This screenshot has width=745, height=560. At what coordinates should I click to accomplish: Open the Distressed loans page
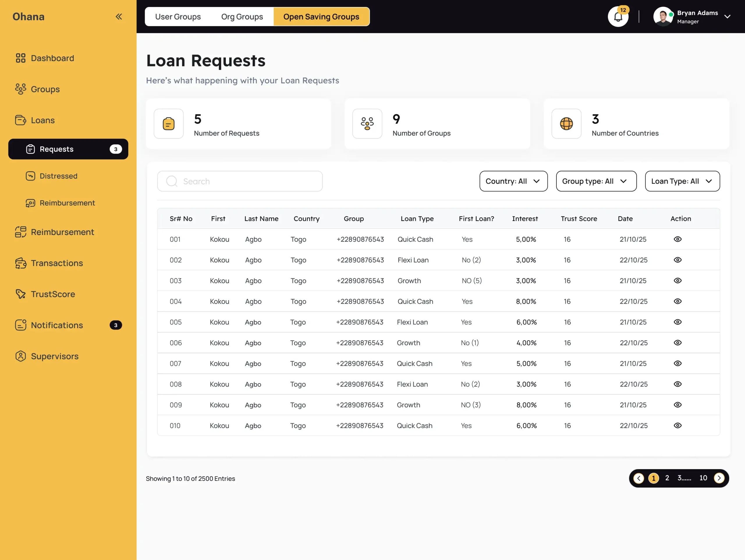[x=58, y=176]
